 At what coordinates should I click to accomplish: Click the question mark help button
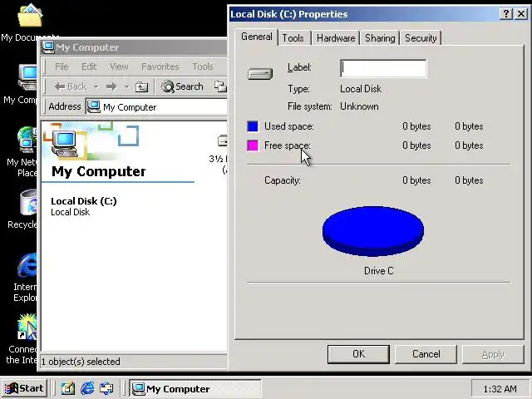(x=506, y=14)
